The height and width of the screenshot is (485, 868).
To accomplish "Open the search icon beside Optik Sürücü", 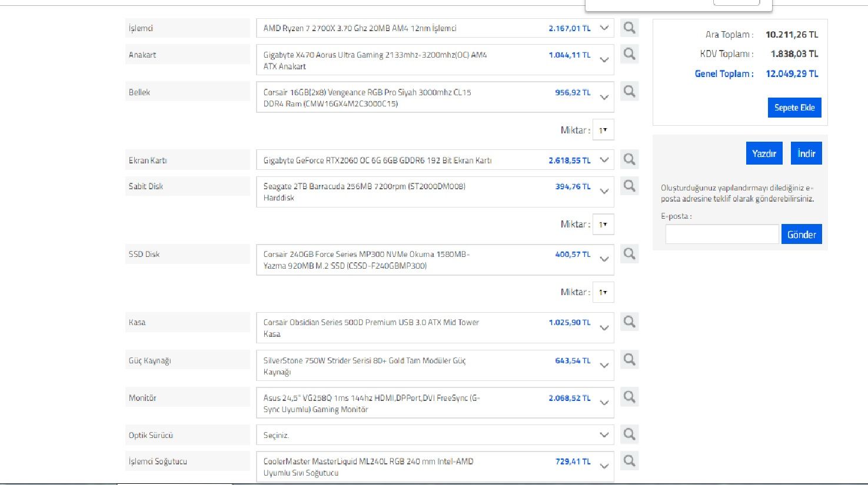I will (629, 434).
